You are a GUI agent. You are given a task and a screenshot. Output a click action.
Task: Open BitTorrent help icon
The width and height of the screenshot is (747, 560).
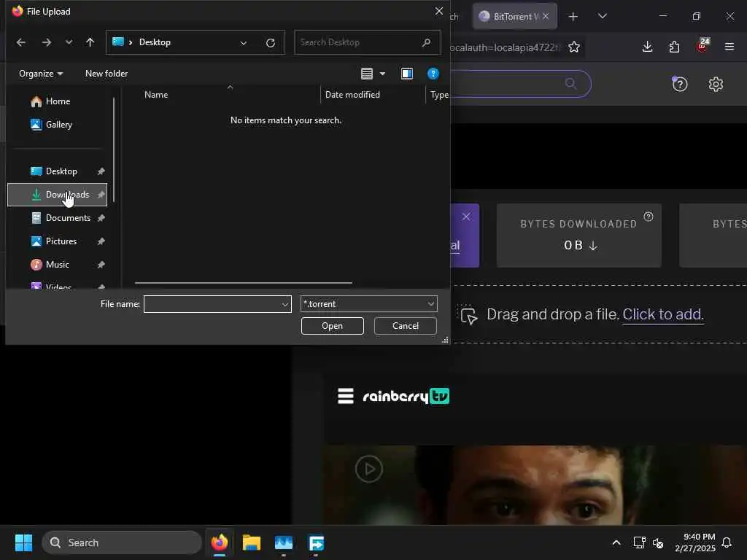679,84
